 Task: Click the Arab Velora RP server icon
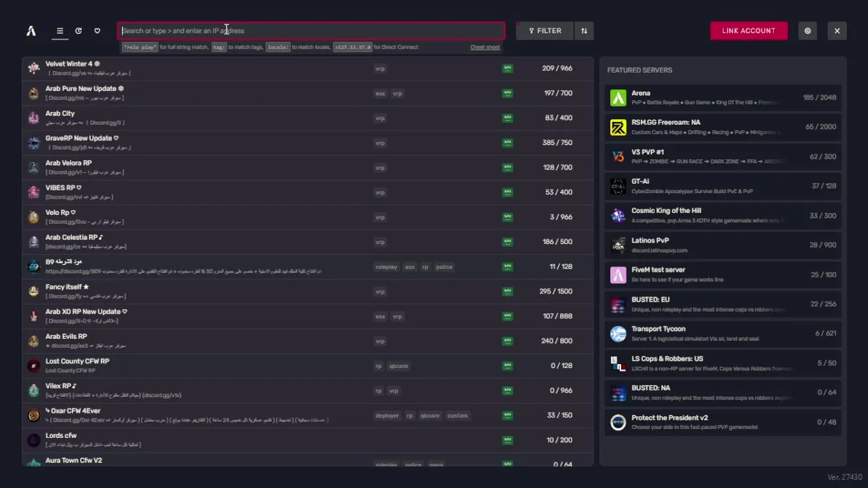[33, 167]
